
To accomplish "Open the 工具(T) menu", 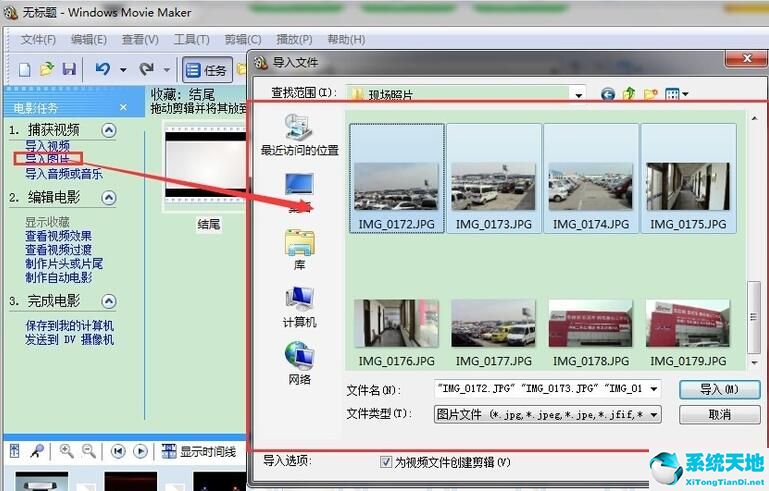I will coord(192,40).
